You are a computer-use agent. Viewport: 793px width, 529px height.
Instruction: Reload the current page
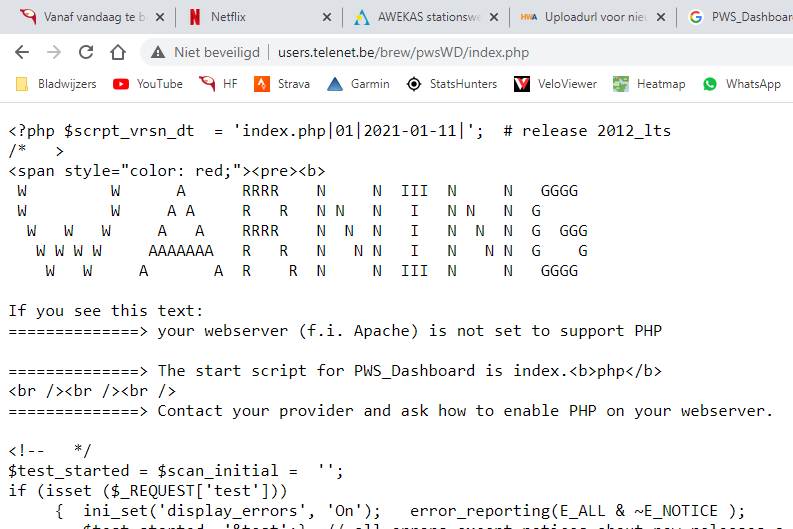click(x=86, y=52)
